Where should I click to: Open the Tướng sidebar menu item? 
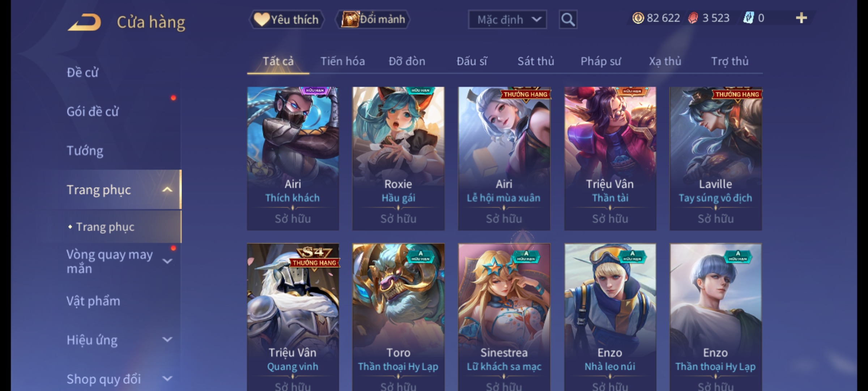pyautogui.click(x=85, y=151)
